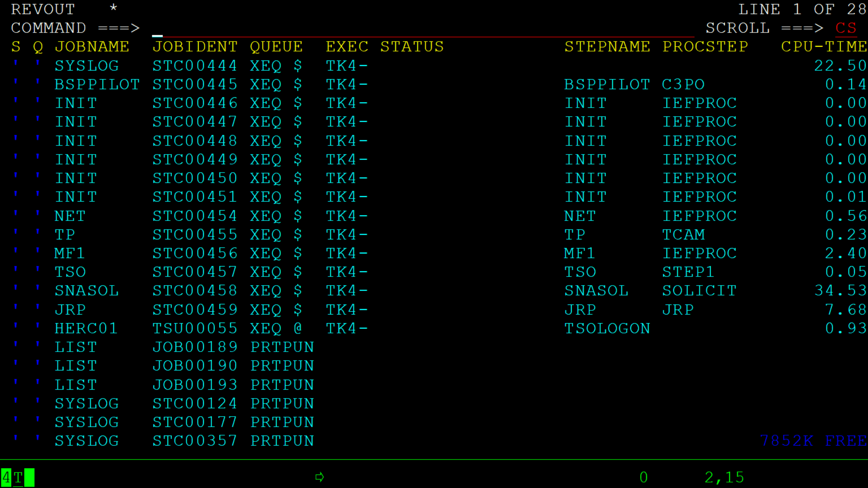Click the QUEUE column header
Image resolution: width=868 pixels, height=488 pixels.
click(277, 47)
